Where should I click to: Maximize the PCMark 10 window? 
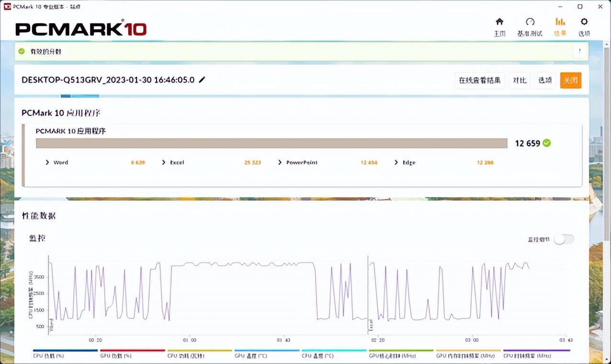(x=580, y=6)
